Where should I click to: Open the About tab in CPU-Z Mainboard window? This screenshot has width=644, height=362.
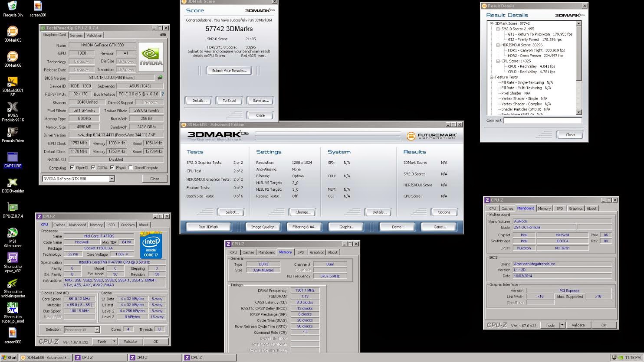click(591, 209)
